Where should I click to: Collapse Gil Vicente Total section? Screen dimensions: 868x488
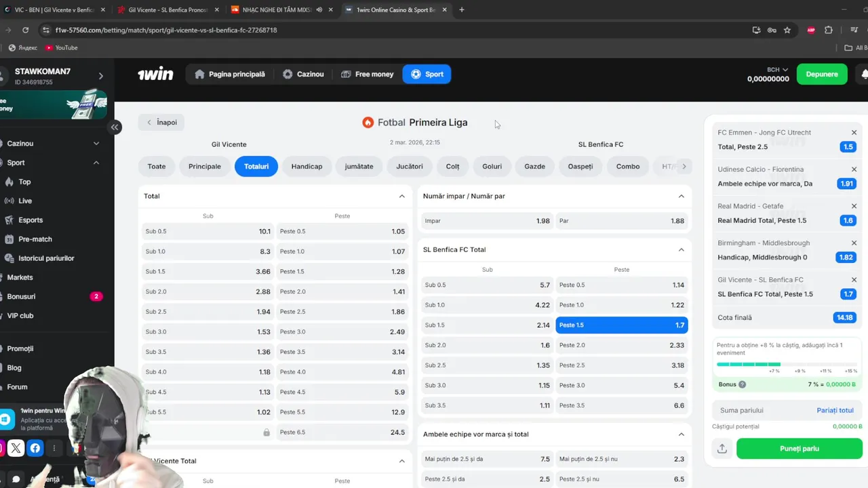[x=401, y=461]
